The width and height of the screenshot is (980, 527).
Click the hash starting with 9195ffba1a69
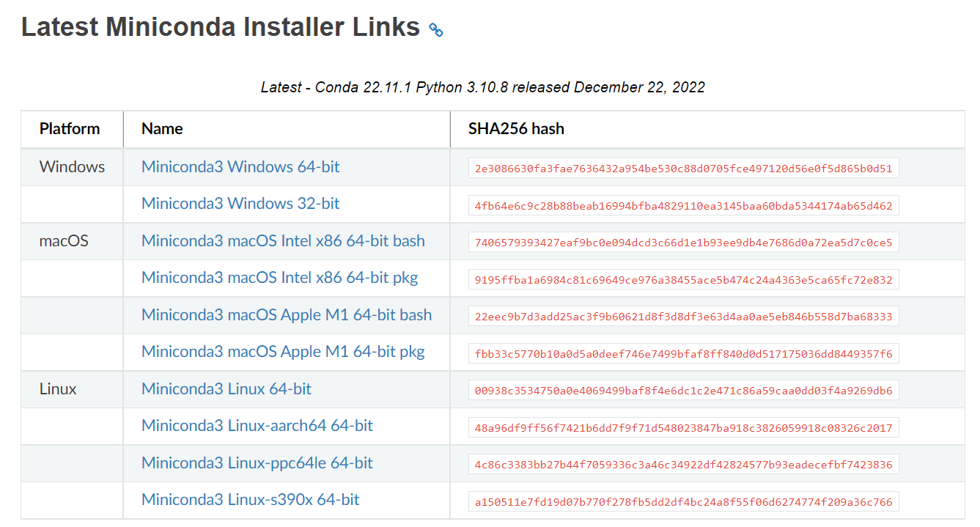coord(684,279)
